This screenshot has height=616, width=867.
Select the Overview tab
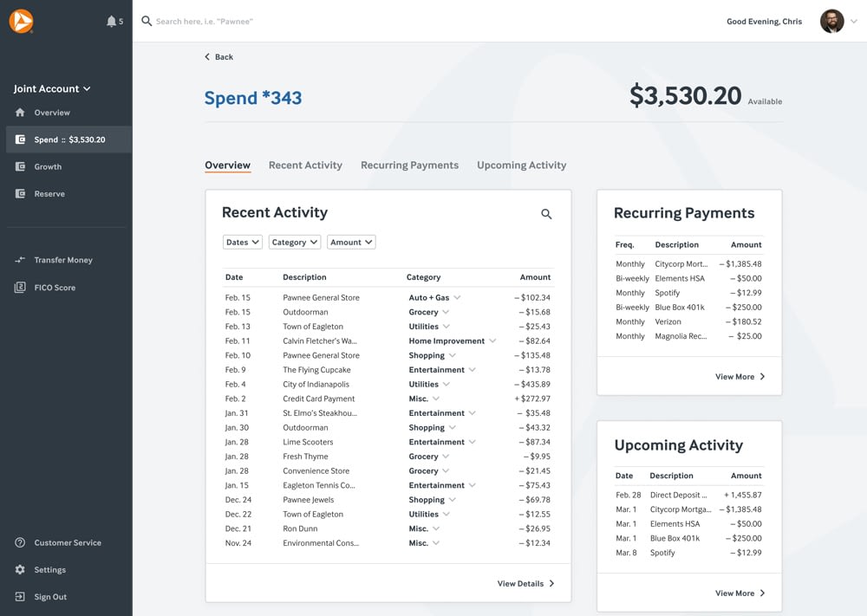pos(227,165)
